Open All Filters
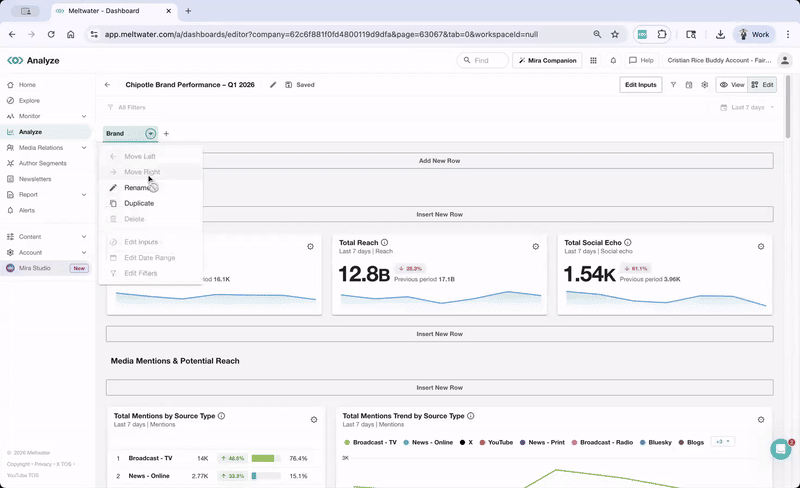The width and height of the screenshot is (800, 488). coord(127,107)
